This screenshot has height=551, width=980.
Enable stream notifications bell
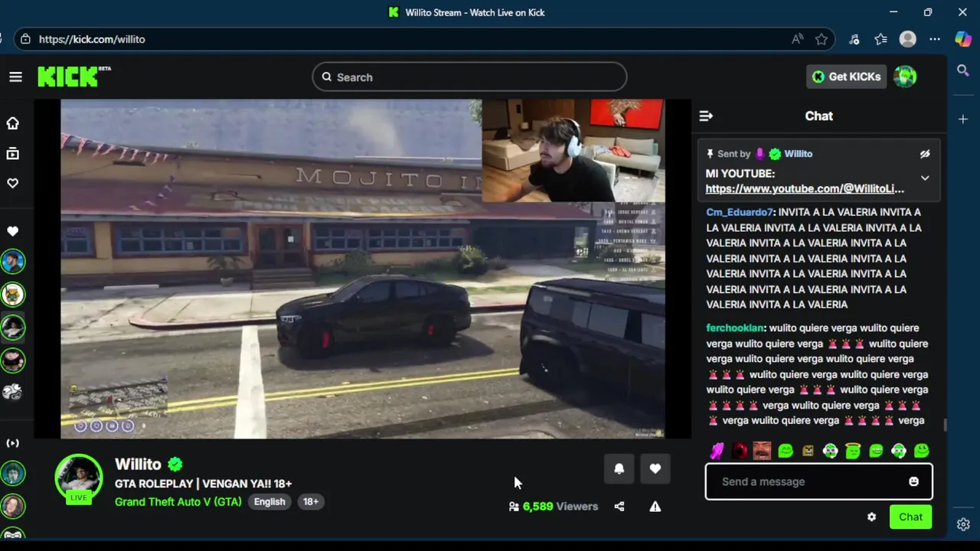[619, 469]
